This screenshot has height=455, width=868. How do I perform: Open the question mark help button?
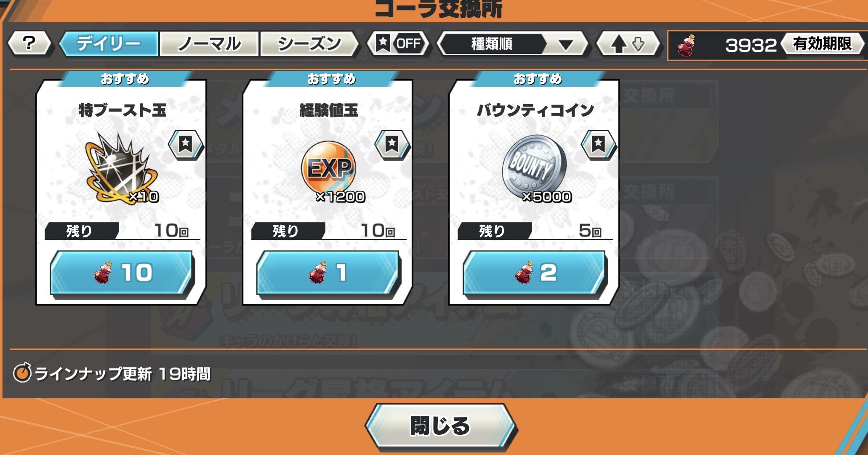29,43
